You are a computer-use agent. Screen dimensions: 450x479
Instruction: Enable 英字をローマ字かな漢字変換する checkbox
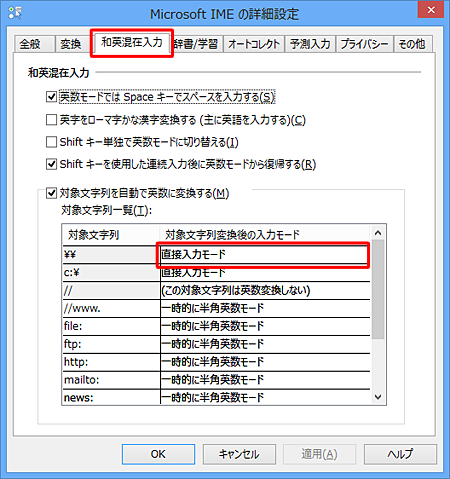(x=51, y=120)
